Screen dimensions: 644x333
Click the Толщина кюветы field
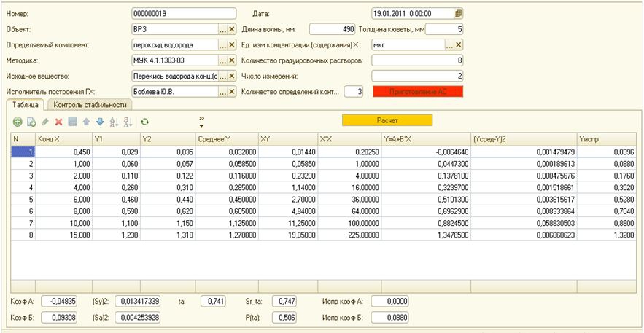[444, 29]
